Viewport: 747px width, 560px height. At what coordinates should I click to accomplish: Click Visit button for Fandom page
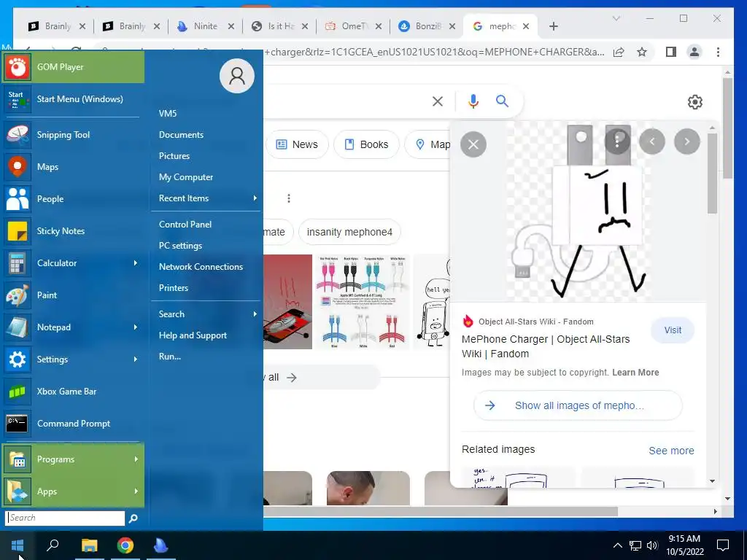(673, 330)
